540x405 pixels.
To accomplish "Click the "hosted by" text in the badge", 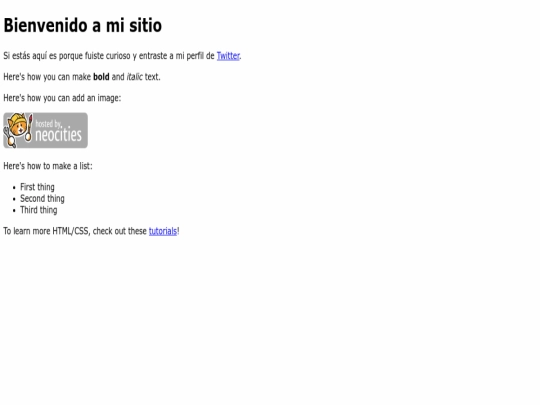I will pyautogui.click(x=48, y=124).
